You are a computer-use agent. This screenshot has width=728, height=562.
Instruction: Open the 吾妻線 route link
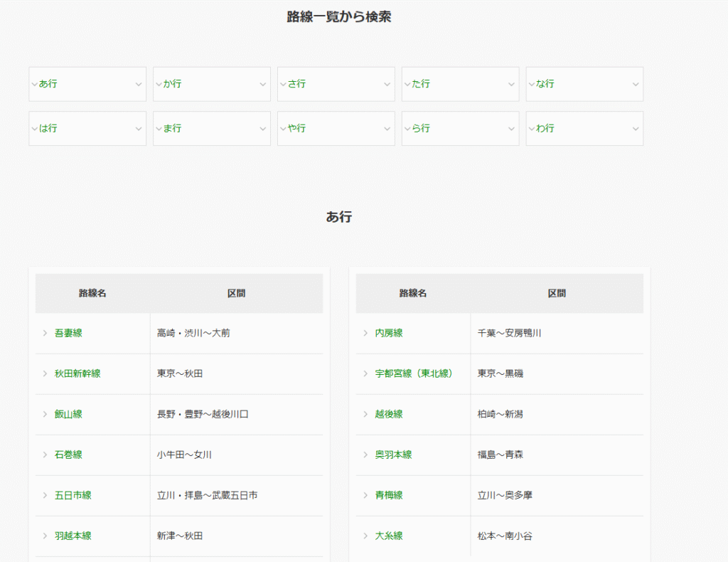[x=68, y=333]
